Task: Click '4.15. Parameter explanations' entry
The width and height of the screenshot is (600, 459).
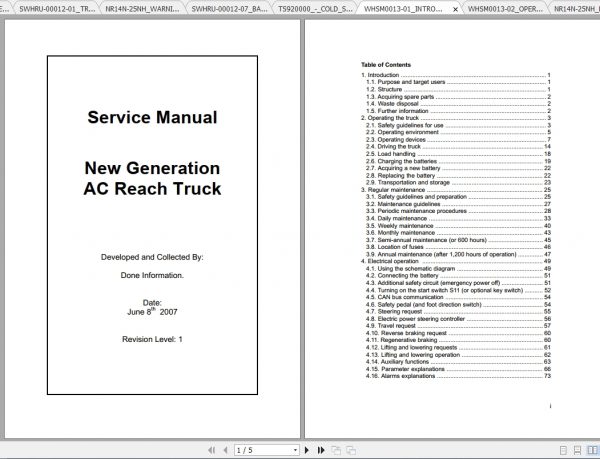Action: tap(458, 369)
